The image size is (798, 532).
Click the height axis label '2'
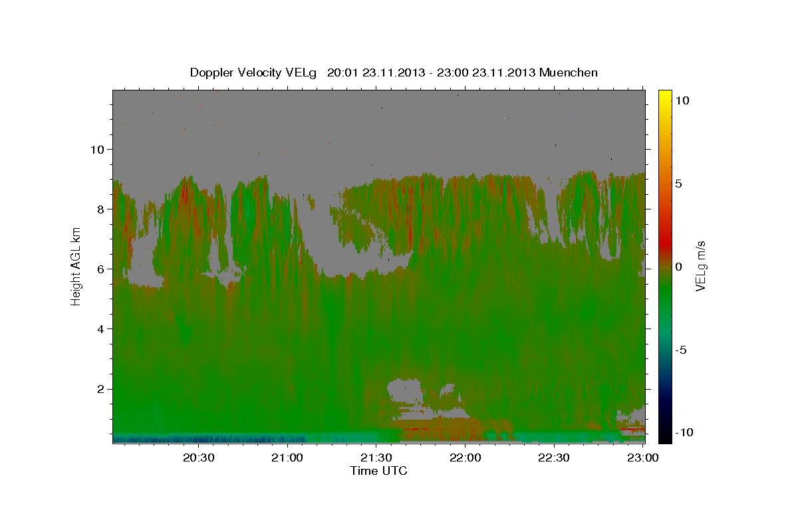tap(100, 388)
